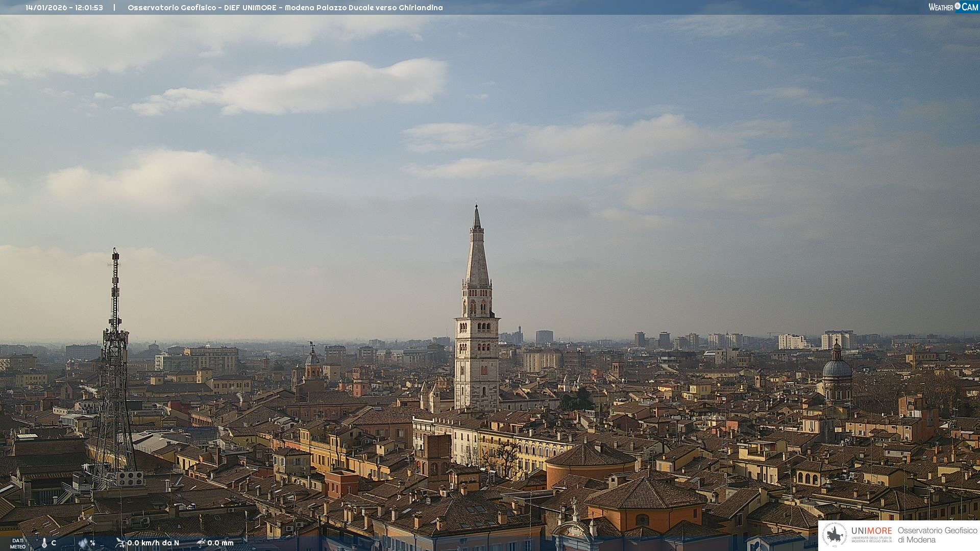The height and width of the screenshot is (551, 980).
Task: Click the radio antenna mast top
Action: (115, 253)
